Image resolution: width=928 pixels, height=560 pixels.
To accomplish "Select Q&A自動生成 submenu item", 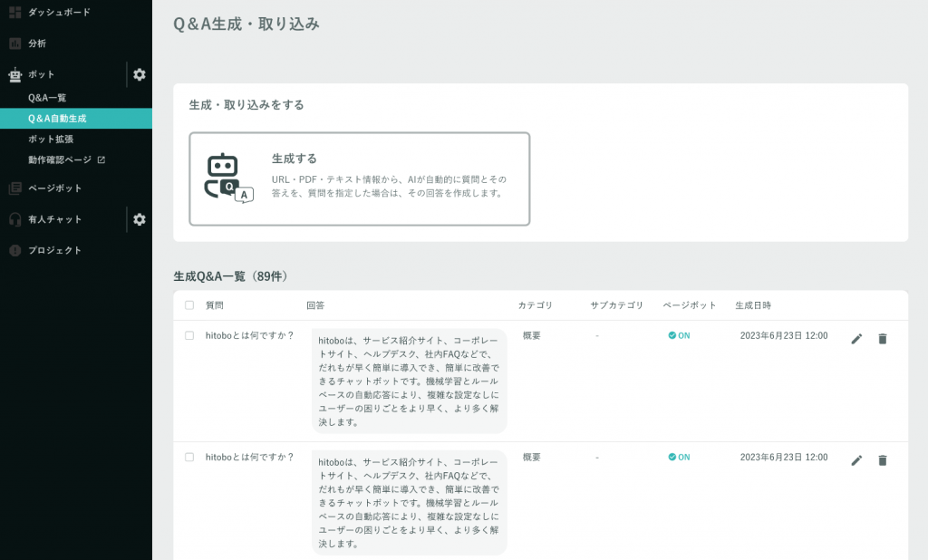I will tap(76, 119).
